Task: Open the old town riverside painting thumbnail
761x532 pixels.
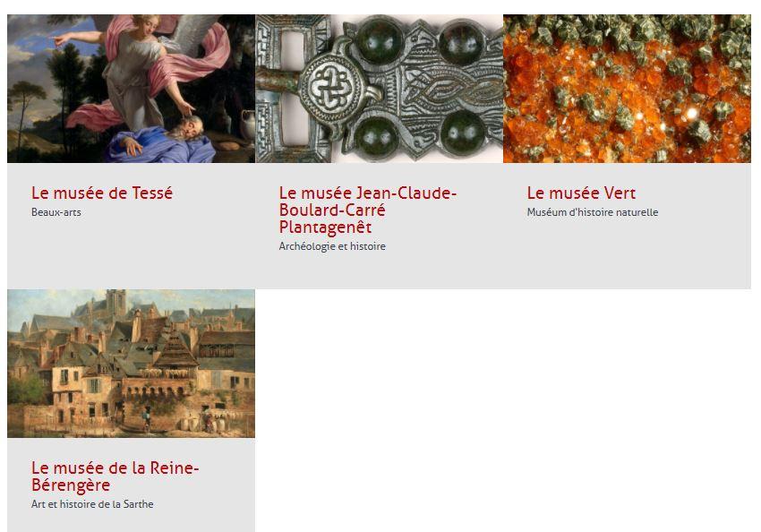Action: click(131, 364)
